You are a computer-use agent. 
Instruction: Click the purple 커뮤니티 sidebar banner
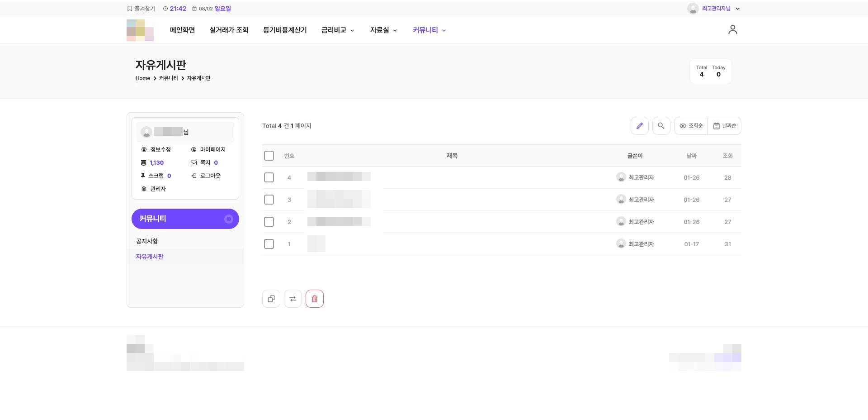coord(185,219)
